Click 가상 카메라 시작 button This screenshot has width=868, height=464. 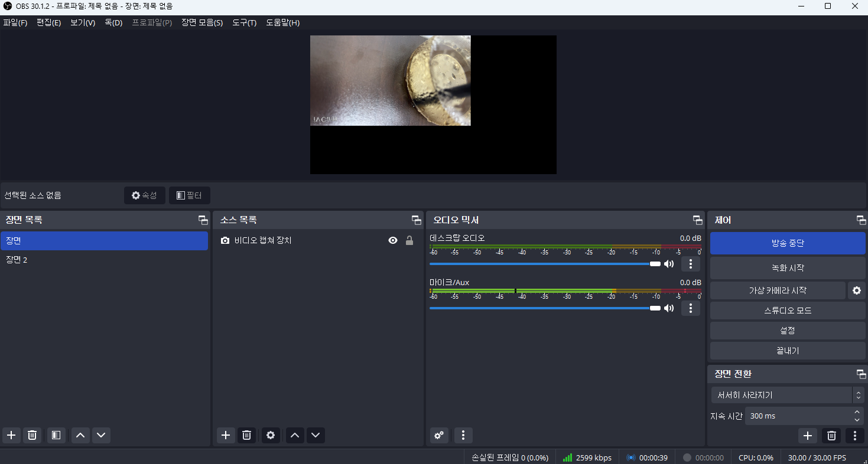point(778,290)
